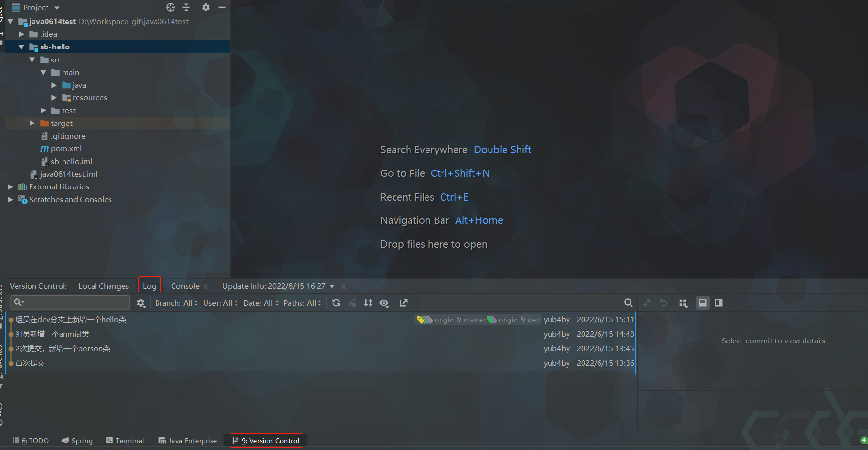Image resolution: width=868 pixels, height=450 pixels.
Task: Open the Branch: All filter dropdown
Action: click(x=176, y=303)
